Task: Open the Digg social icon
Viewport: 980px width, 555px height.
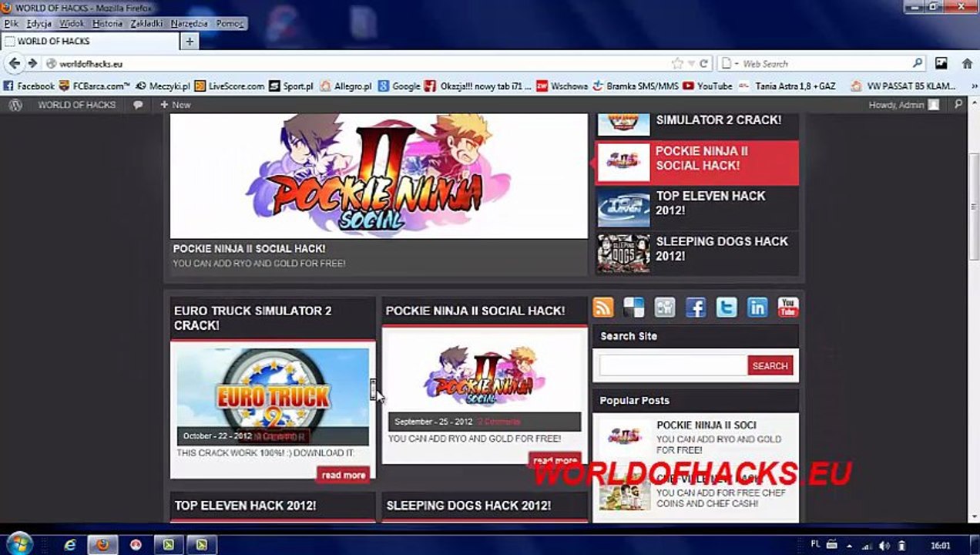Action: pos(665,308)
